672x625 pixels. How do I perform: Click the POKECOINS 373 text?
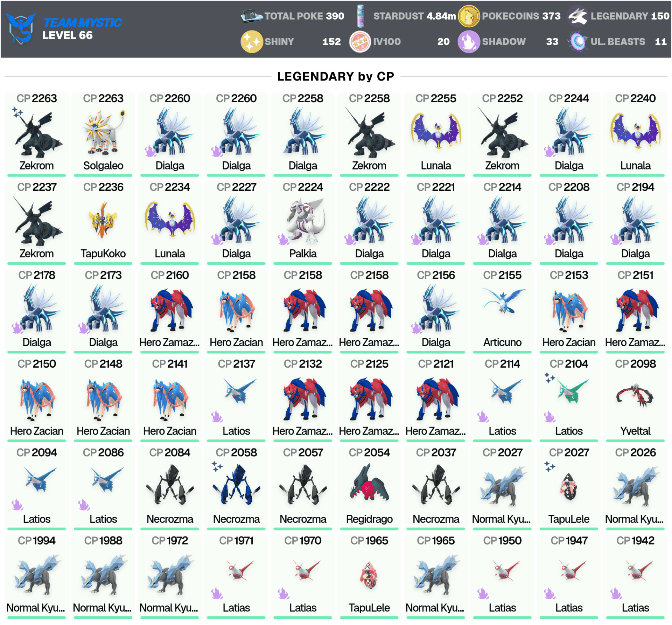tap(521, 16)
